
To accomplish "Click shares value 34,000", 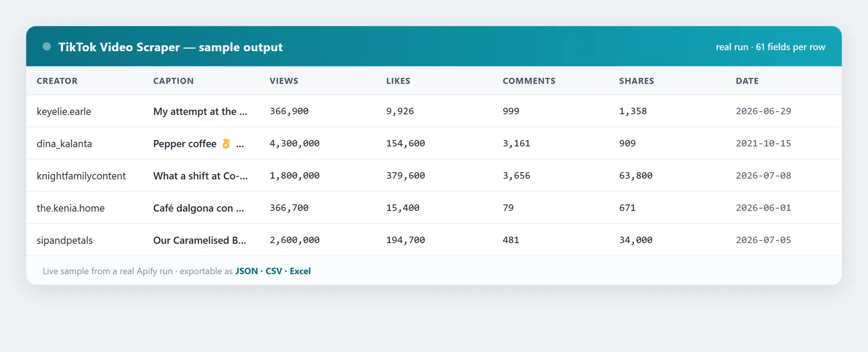I will (636, 240).
